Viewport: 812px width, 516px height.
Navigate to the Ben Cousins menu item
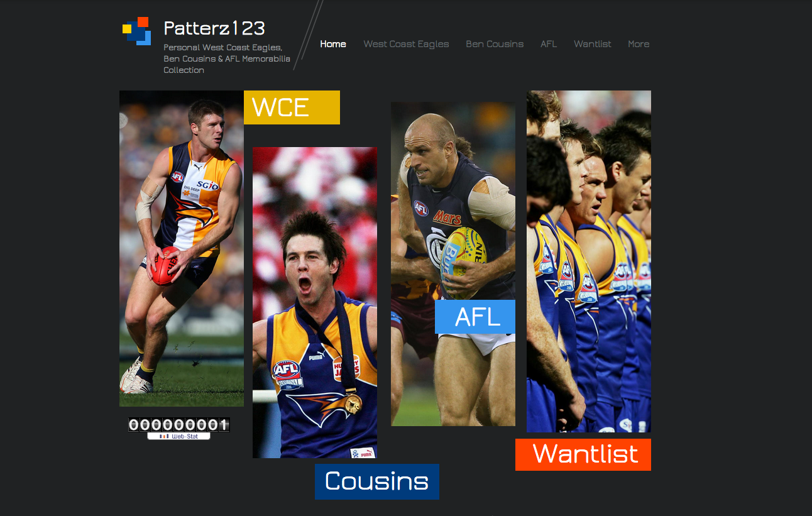click(495, 44)
